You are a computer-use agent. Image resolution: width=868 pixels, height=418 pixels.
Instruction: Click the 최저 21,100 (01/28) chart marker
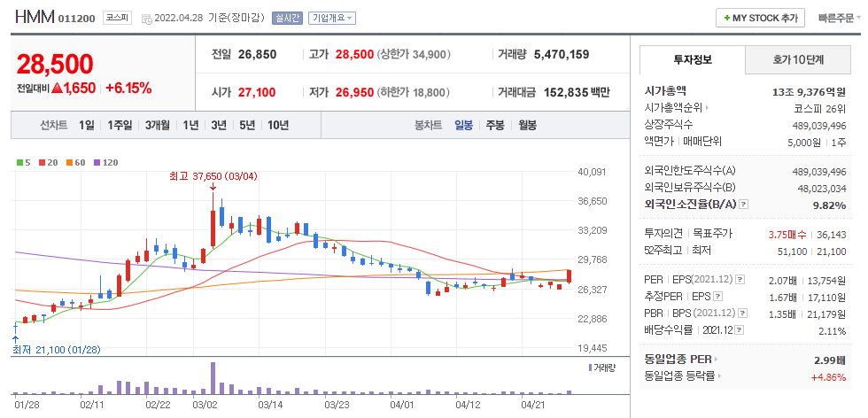click(57, 349)
